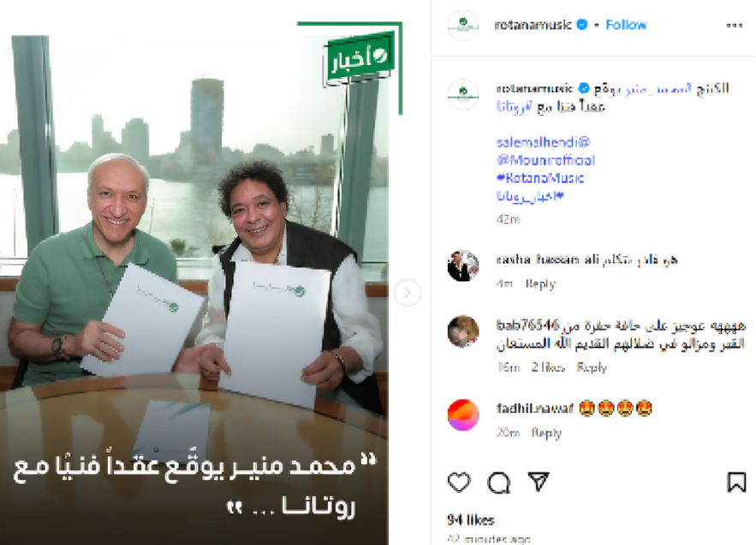Open bab76546 commenter profile picture
This screenshot has width=756, height=545.
click(463, 332)
